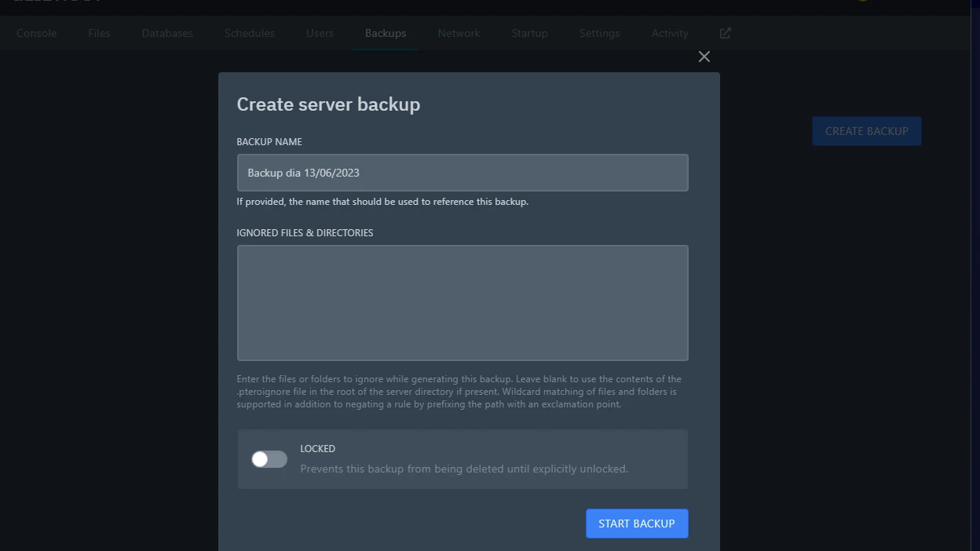Click the Start Backup button
This screenshot has height=551, width=980.
(x=636, y=524)
